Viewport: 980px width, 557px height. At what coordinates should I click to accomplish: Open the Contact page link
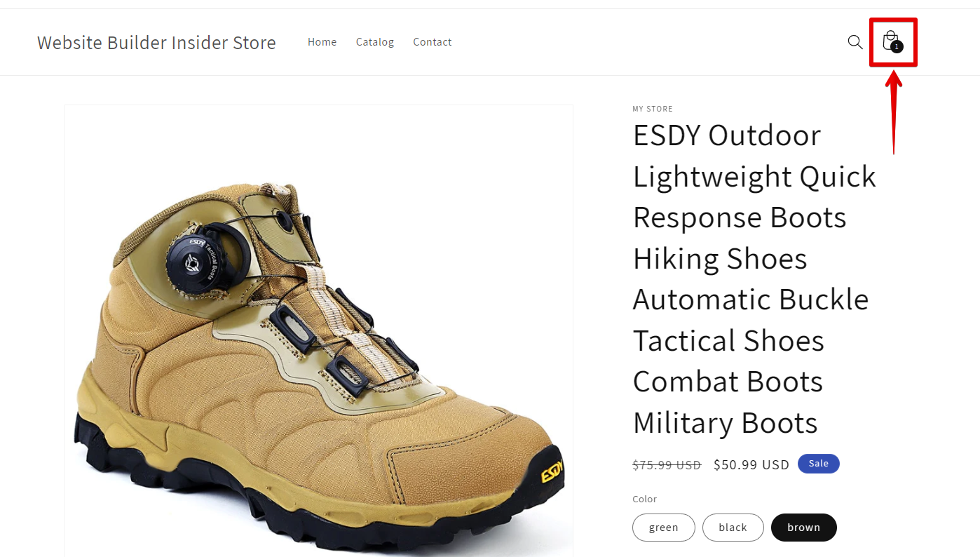(433, 42)
